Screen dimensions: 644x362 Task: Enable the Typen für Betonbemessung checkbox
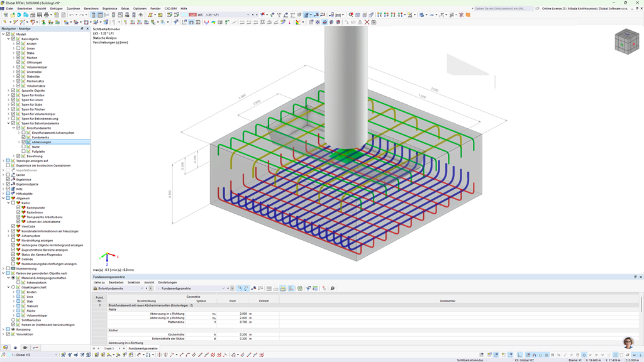click(x=13, y=119)
